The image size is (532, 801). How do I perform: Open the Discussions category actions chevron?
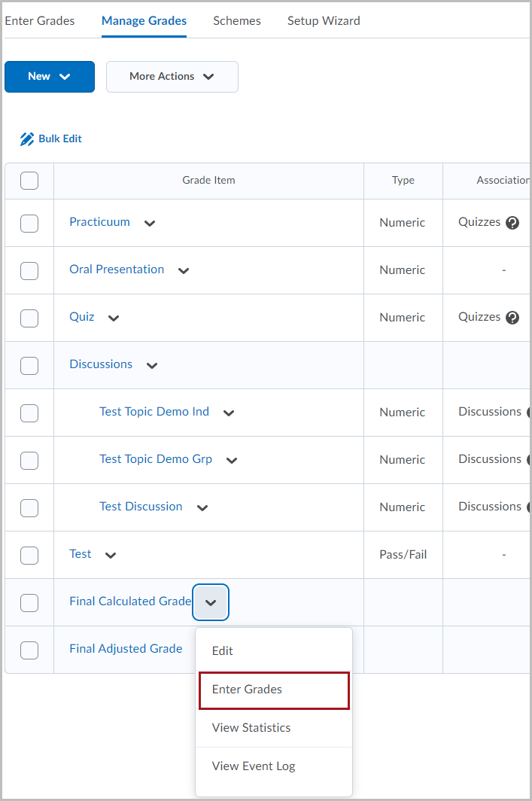152,366
